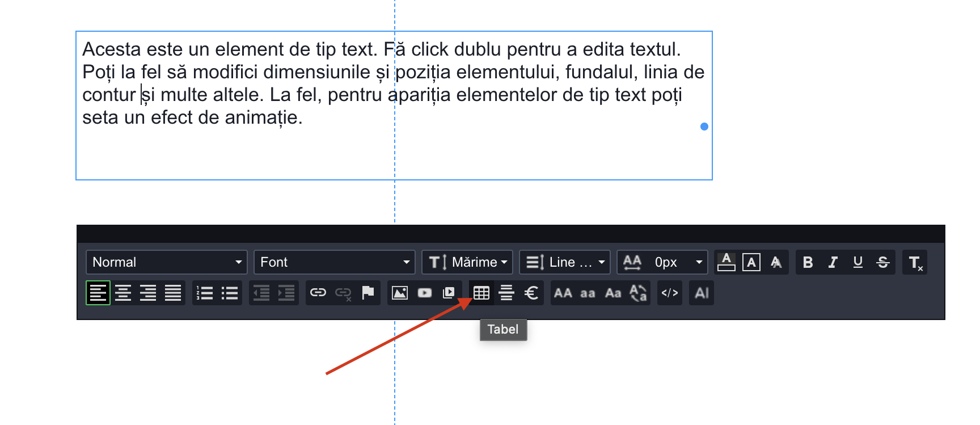Expand the Font family dropdown
This screenshot has height=425, width=980.
coord(335,262)
